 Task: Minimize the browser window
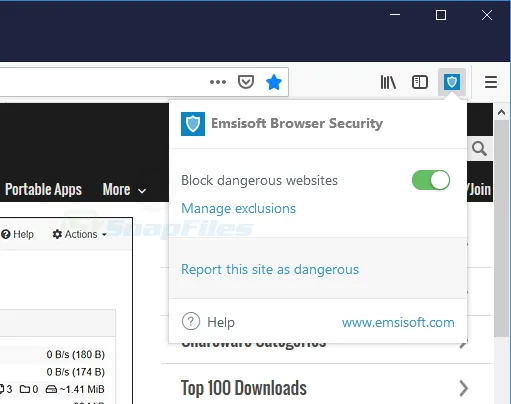(x=395, y=15)
